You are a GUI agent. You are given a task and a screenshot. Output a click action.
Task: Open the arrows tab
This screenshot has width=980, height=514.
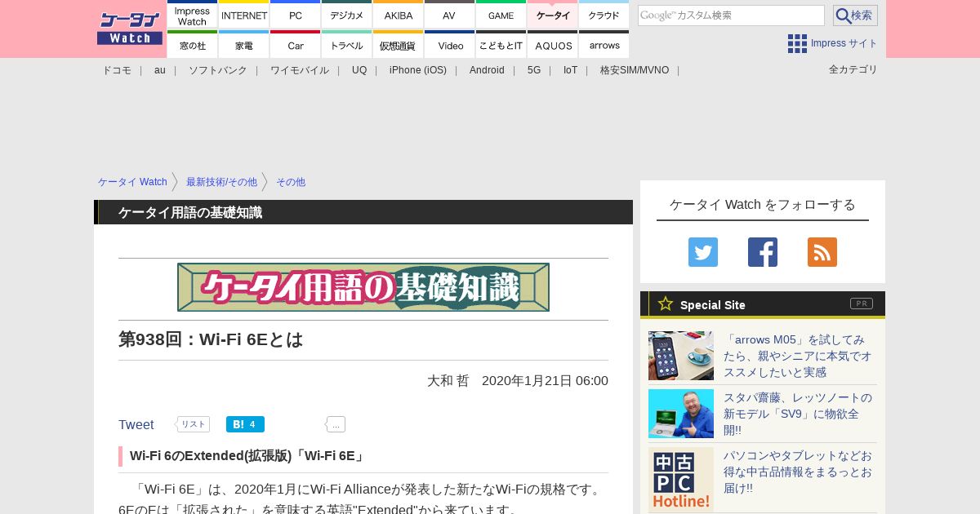click(604, 44)
